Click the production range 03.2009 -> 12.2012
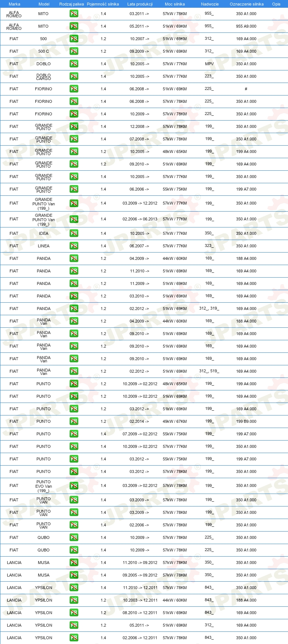 pos(140,203)
